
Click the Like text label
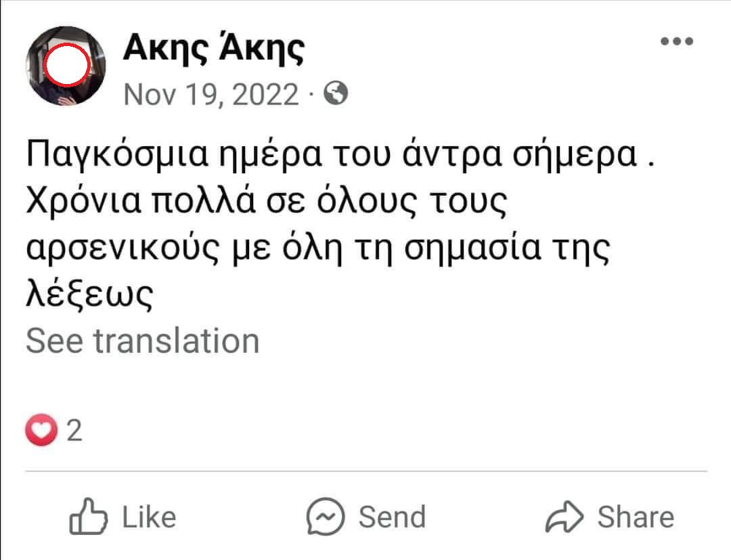[x=149, y=517]
